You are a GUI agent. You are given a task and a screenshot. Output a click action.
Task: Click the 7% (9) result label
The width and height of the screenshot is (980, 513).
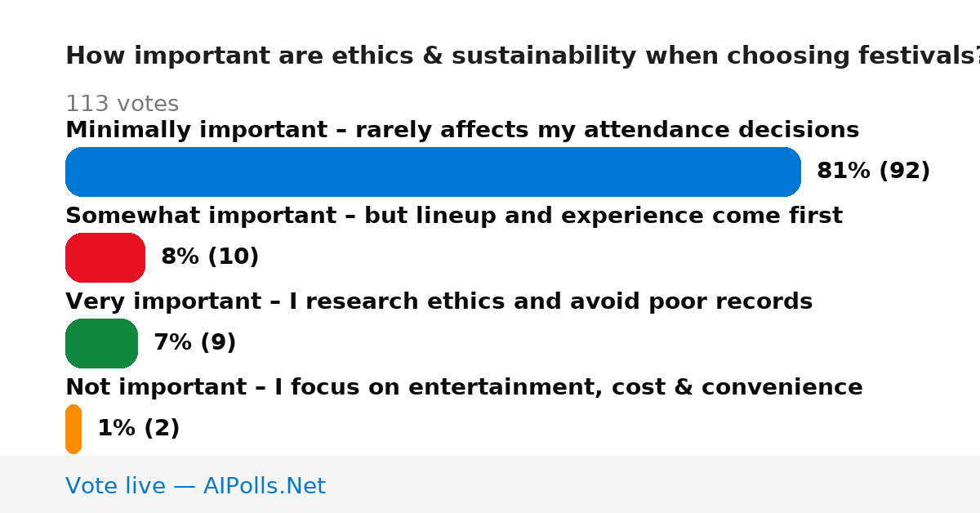point(194,343)
